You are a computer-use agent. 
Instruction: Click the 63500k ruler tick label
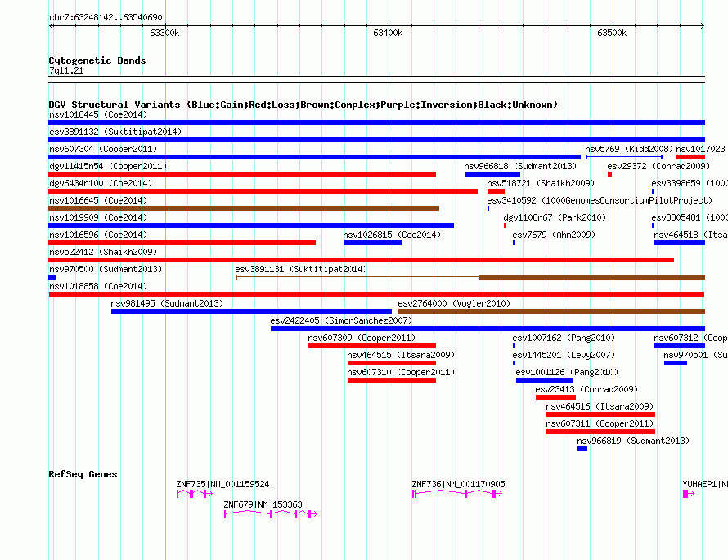pos(612,33)
